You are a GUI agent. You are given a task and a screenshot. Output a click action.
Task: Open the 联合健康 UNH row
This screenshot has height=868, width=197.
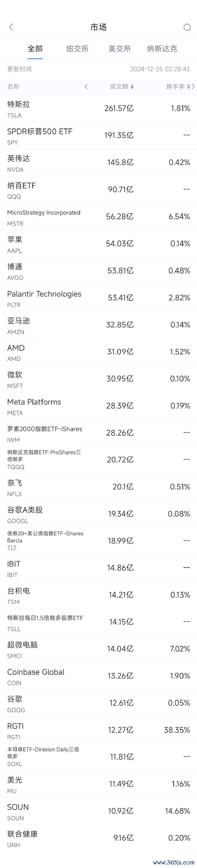pos(98,838)
